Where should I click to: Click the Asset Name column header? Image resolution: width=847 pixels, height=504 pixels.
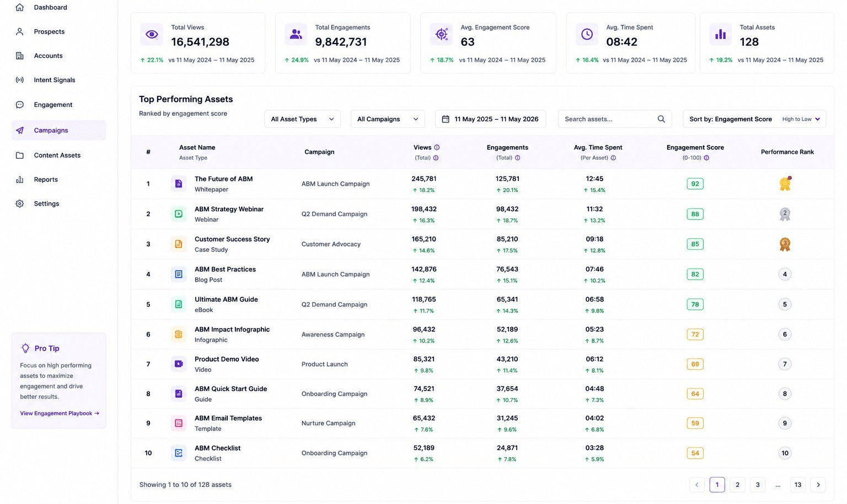click(197, 147)
